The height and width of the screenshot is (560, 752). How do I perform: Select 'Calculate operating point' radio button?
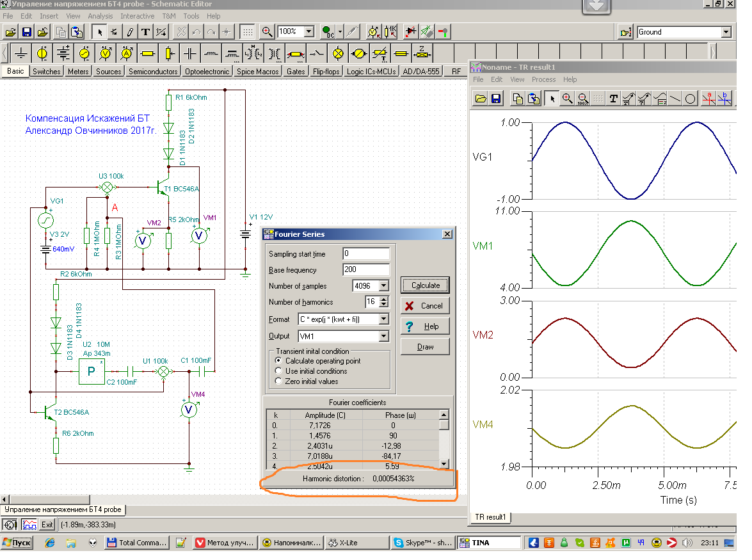point(278,361)
